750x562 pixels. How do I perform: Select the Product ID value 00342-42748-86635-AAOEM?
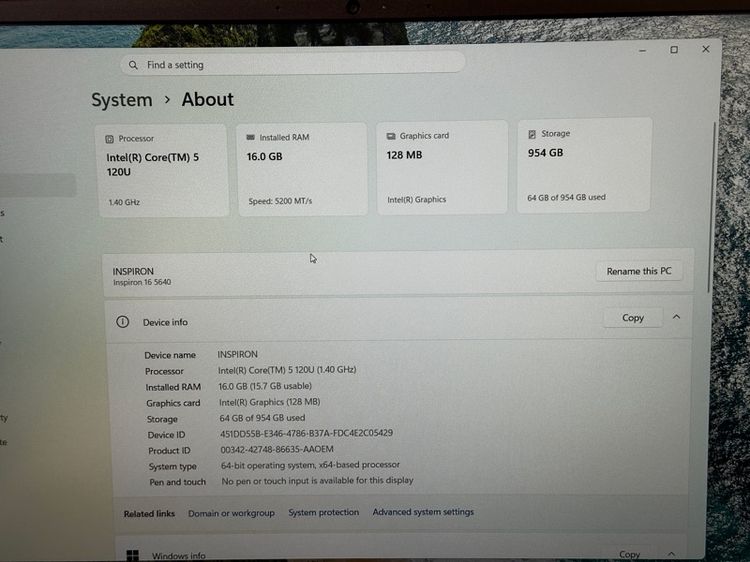[x=277, y=450]
